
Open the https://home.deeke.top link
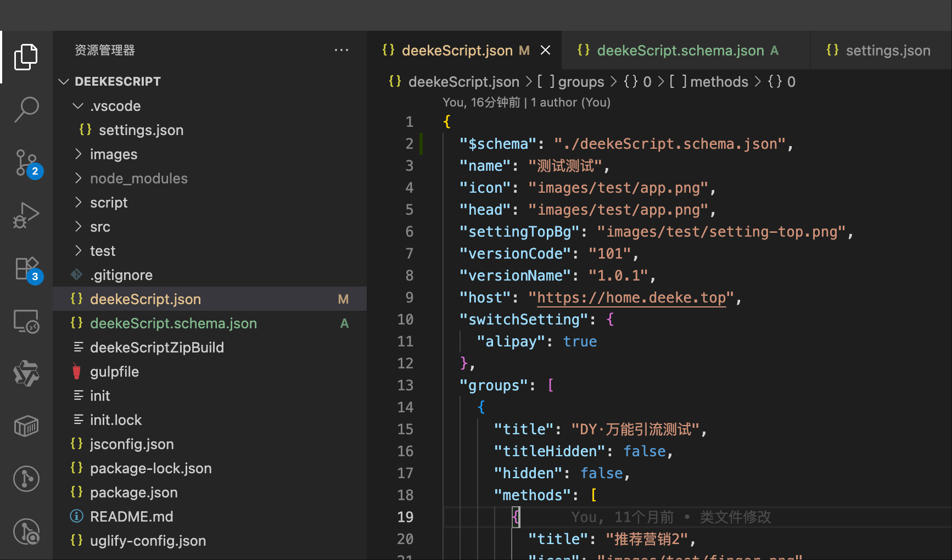[x=631, y=298]
